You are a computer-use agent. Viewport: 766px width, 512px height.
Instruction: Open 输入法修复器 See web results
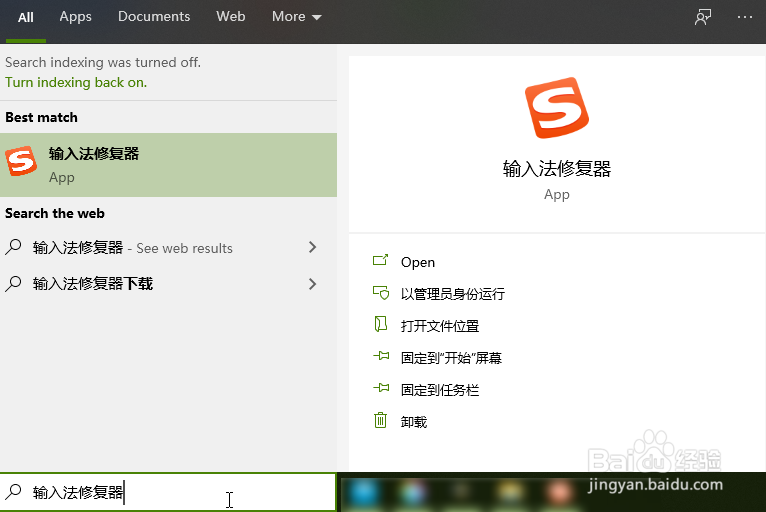169,247
